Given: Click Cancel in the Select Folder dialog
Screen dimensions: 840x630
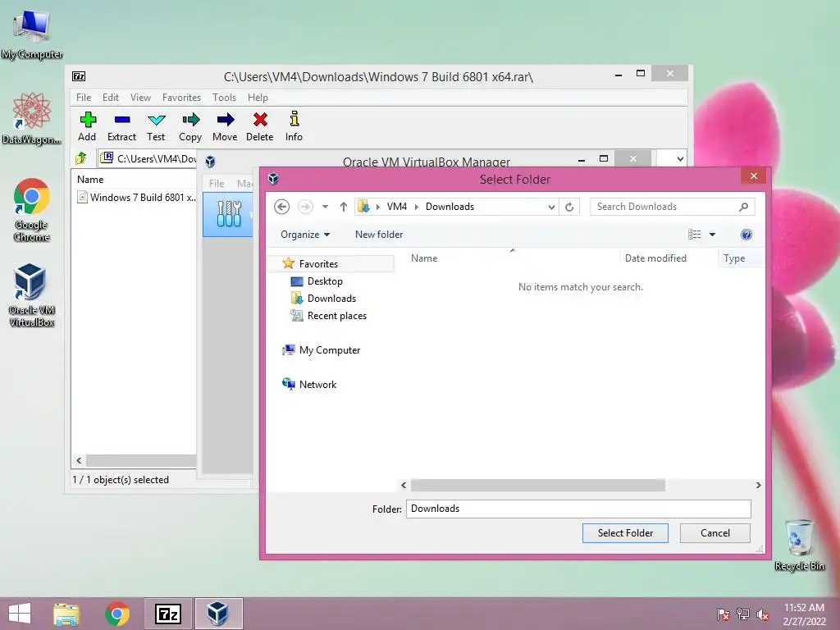Looking at the screenshot, I should click(715, 533).
